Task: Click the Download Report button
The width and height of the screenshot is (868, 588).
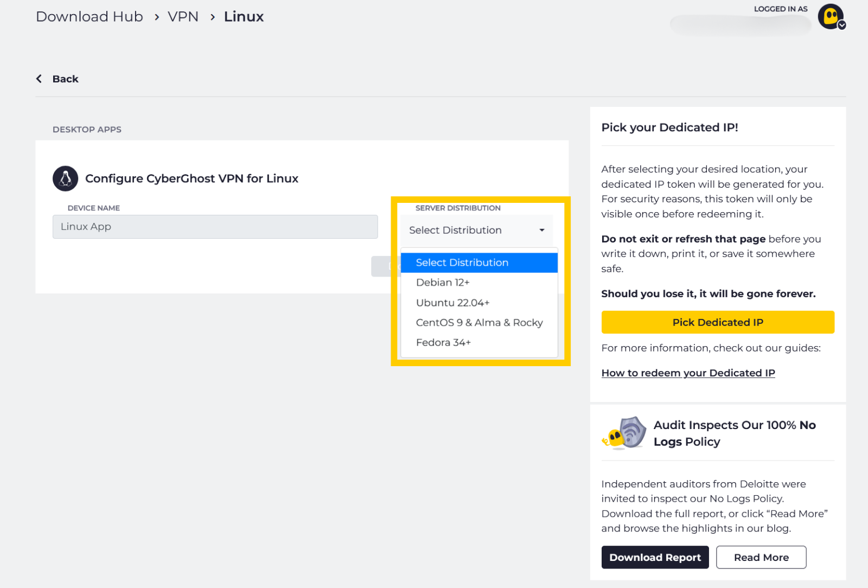Action: pyautogui.click(x=655, y=557)
